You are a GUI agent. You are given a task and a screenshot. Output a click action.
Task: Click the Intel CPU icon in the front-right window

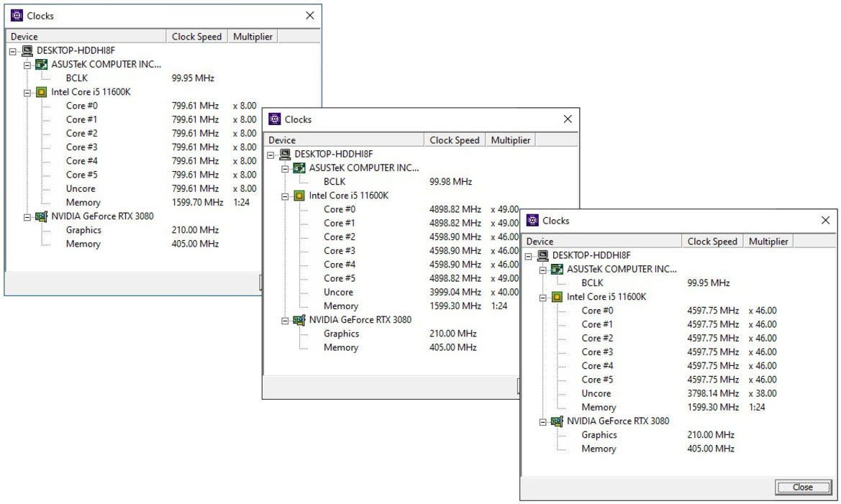[x=558, y=297]
